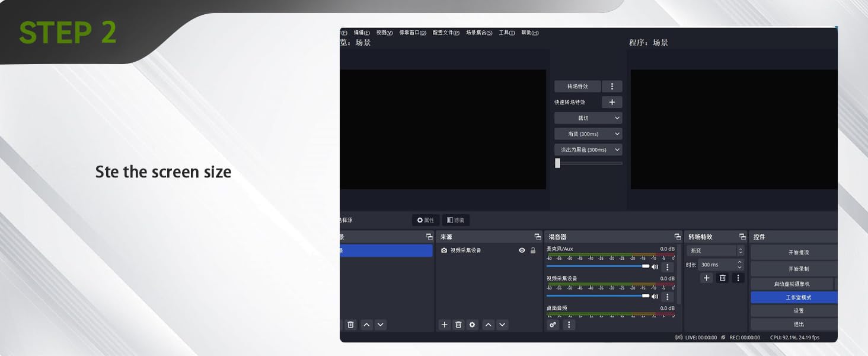Image resolution: width=868 pixels, height=356 pixels.
Task: Click the camera icon of 视频采集设备 source
Action: click(444, 250)
